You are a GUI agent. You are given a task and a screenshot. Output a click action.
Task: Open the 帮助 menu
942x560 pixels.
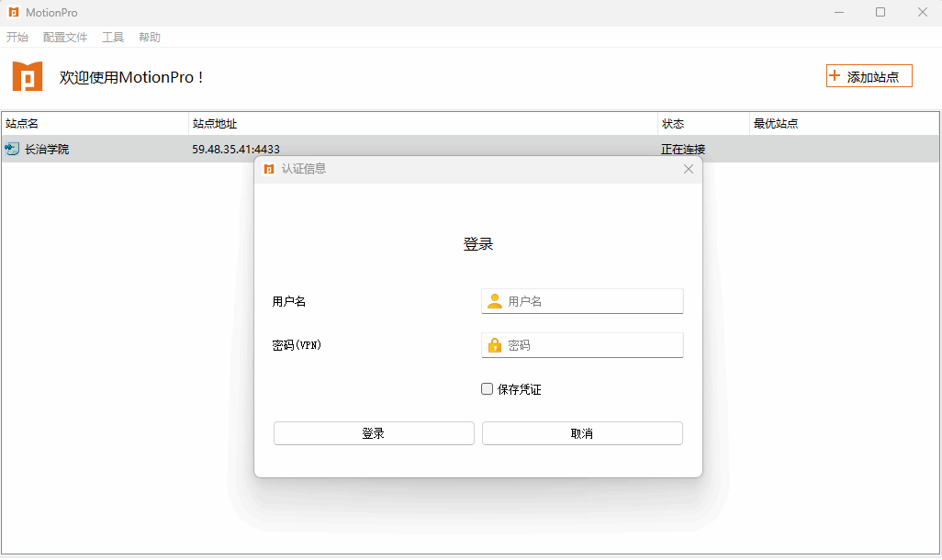(x=150, y=38)
